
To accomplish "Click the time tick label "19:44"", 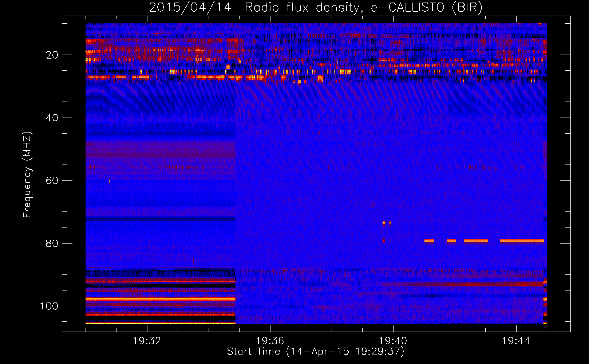I will [x=516, y=341].
